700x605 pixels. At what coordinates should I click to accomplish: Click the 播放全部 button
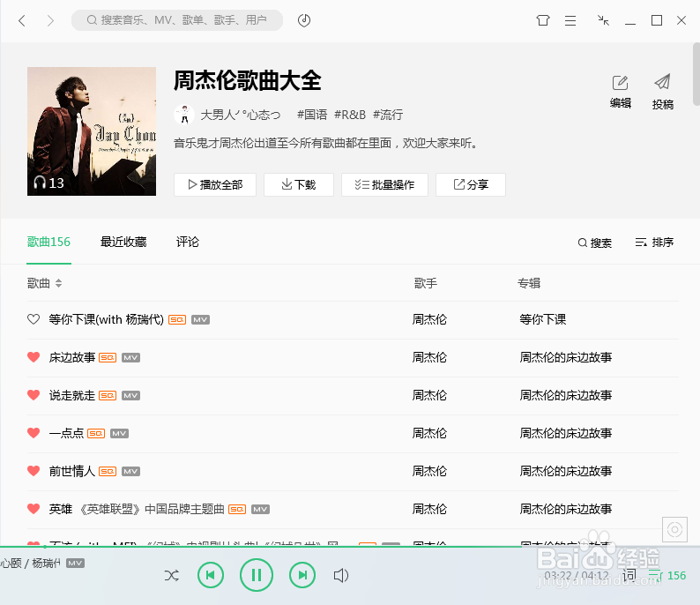pos(215,184)
